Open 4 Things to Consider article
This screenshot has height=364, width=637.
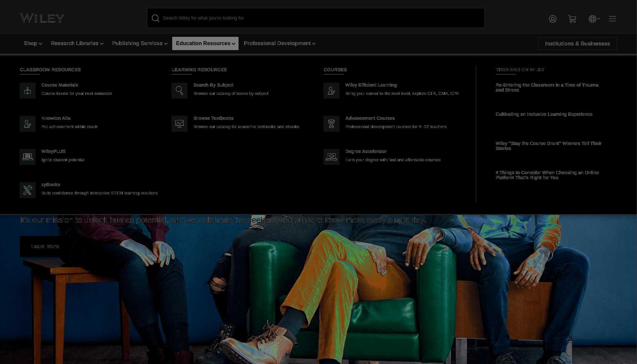(x=547, y=175)
